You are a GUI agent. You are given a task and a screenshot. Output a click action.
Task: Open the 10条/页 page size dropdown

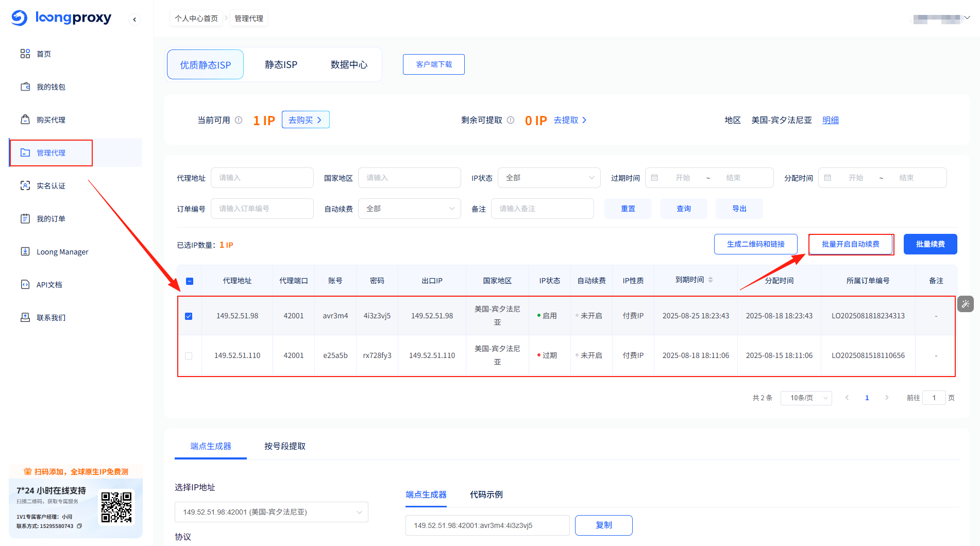coord(806,398)
